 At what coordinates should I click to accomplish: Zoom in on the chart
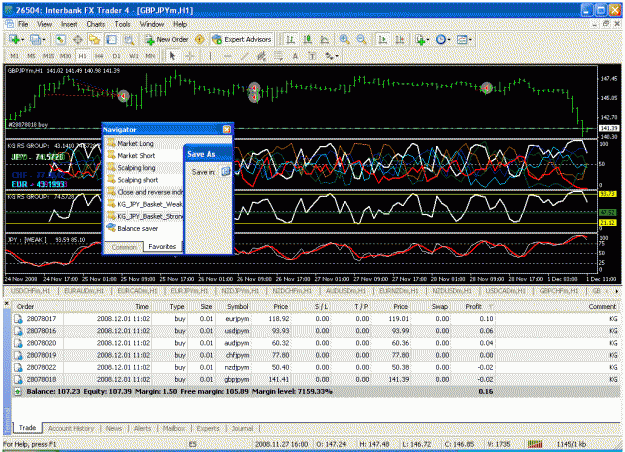[x=344, y=39]
